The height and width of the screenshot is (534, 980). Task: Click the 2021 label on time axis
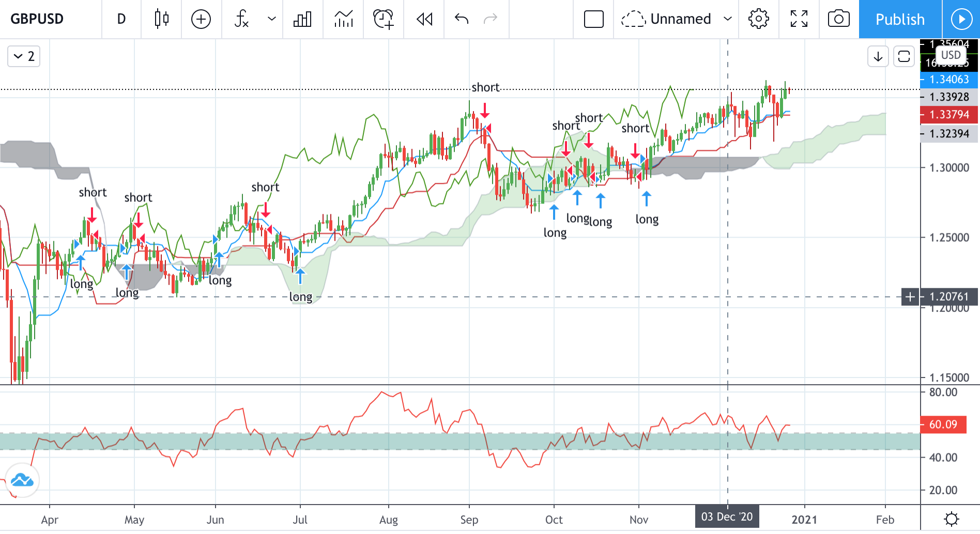(x=804, y=520)
